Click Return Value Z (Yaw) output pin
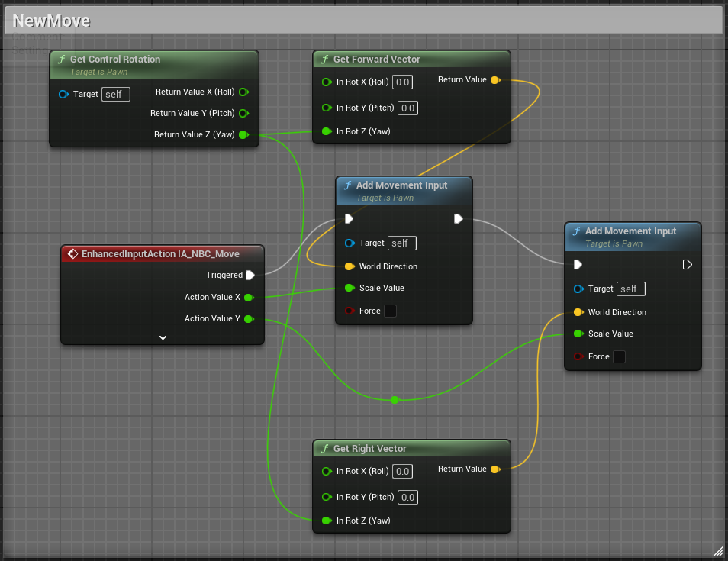Screen dimensions: 728x561 pyautogui.click(x=243, y=134)
